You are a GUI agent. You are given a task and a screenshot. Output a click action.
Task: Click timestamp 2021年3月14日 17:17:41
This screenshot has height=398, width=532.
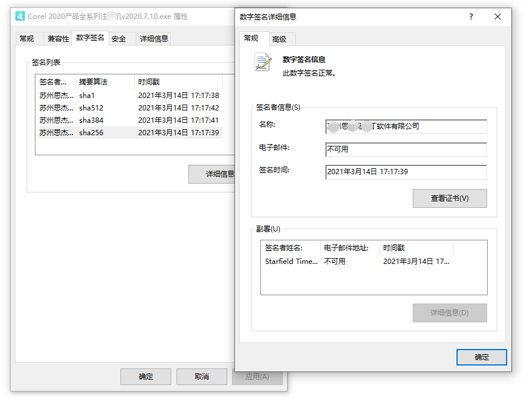click(x=178, y=120)
